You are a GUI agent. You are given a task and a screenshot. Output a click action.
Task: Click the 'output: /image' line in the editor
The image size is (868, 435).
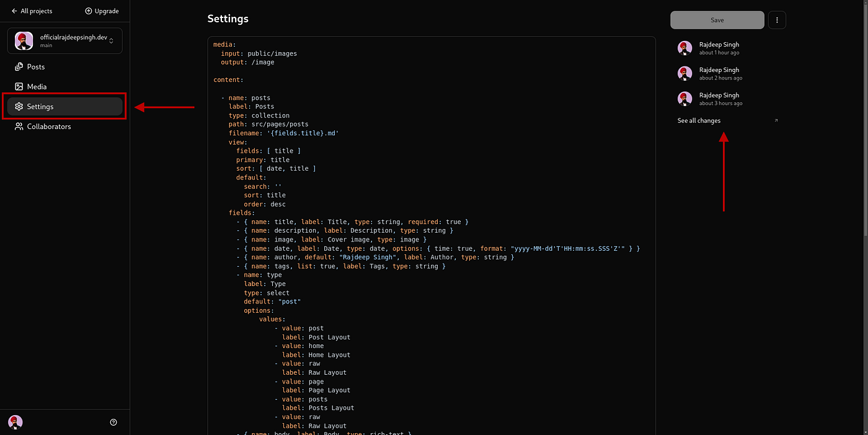[247, 62]
